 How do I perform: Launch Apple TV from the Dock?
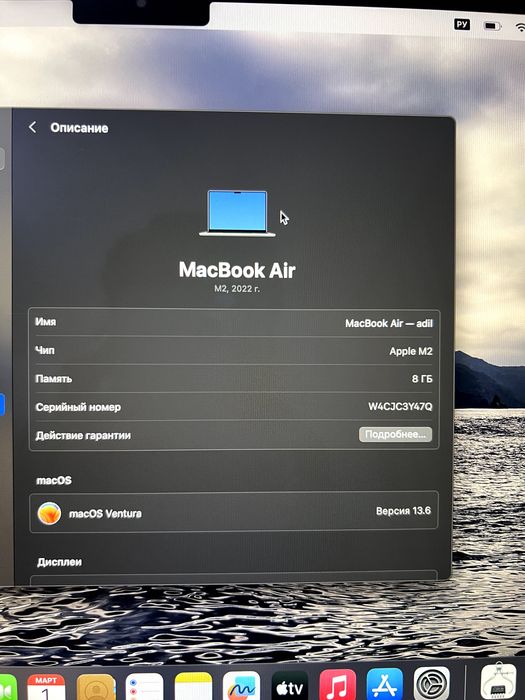click(x=290, y=687)
